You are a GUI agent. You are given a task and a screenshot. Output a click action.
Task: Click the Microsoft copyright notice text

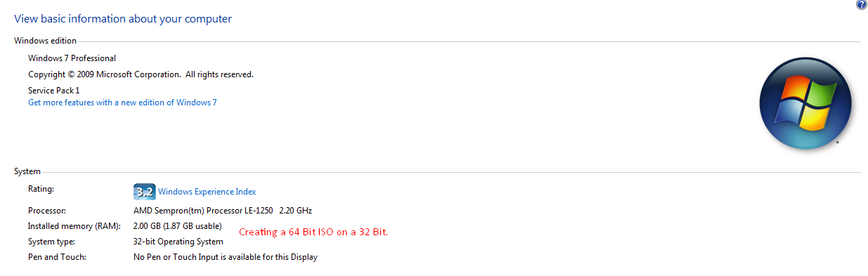tap(140, 74)
